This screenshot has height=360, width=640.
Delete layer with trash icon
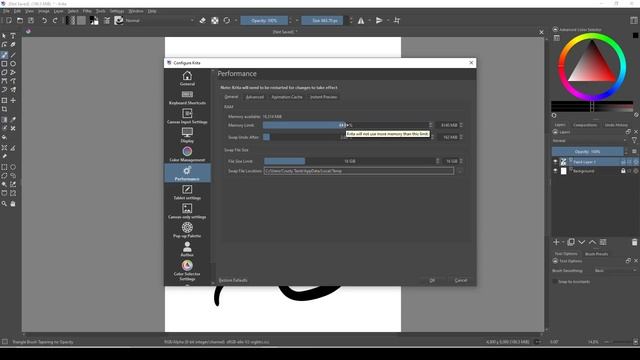[x=634, y=242]
